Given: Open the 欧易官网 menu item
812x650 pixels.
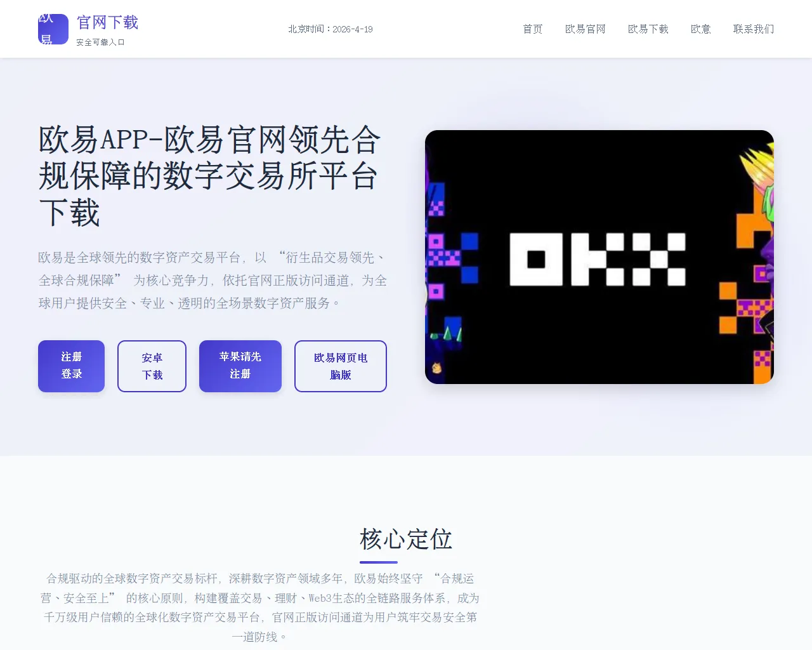Looking at the screenshot, I should click(x=586, y=29).
